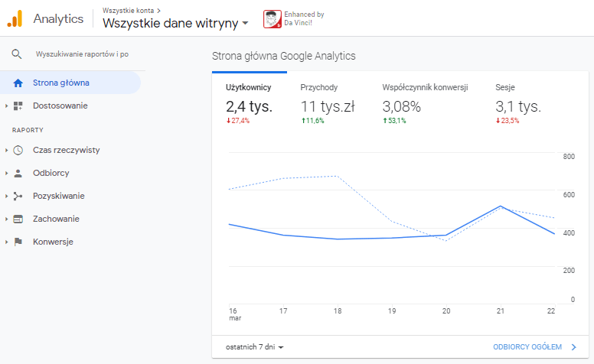Click the Google Analytics logo icon
The height and width of the screenshot is (364, 594).
15,19
